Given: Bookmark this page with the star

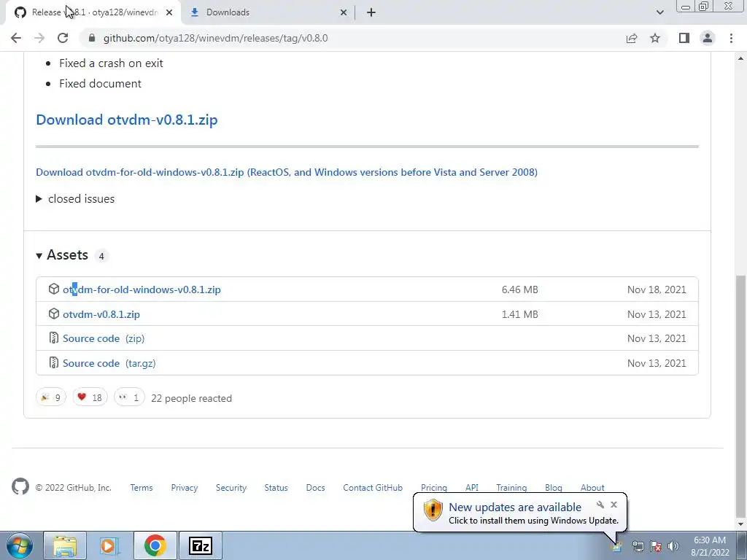Looking at the screenshot, I should click(x=655, y=38).
